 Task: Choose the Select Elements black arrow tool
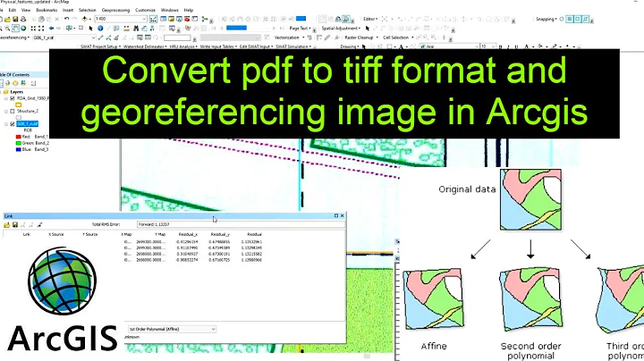90,29
